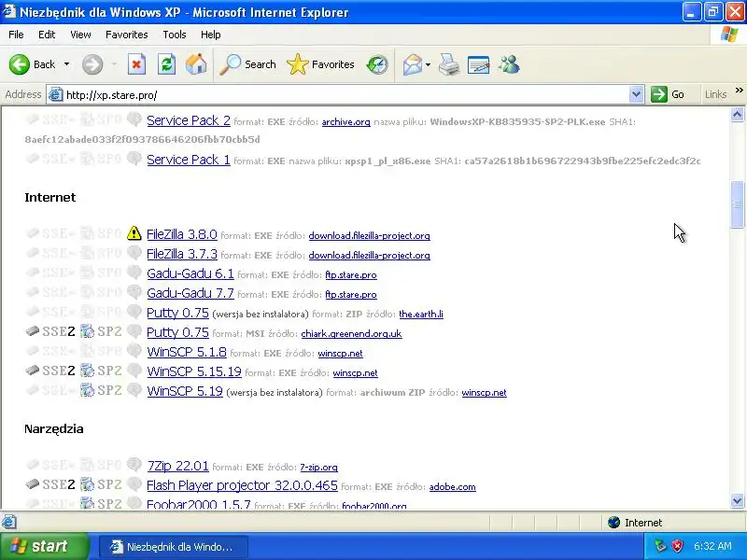Go back using the Back arrow button
This screenshot has height=560, width=747.
[32, 64]
